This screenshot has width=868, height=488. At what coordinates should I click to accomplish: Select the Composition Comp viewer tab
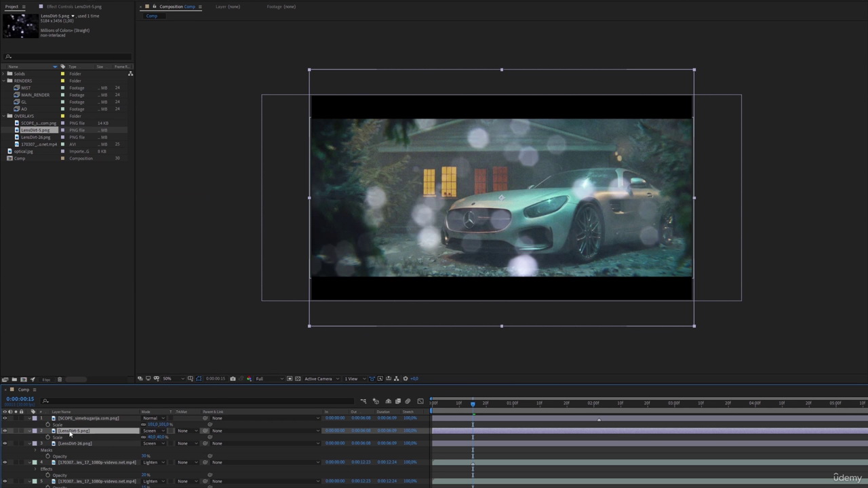pos(177,7)
